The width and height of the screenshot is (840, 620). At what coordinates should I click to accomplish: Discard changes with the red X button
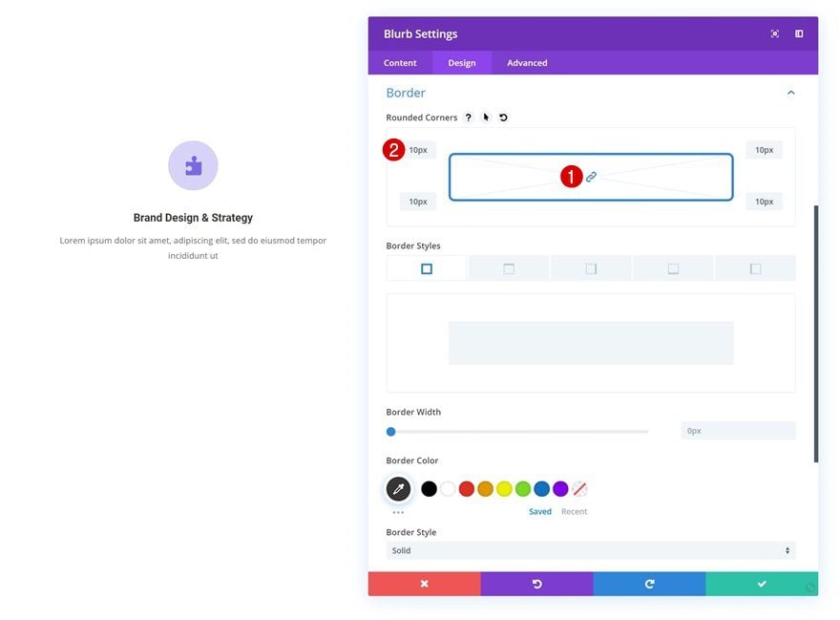pos(424,584)
